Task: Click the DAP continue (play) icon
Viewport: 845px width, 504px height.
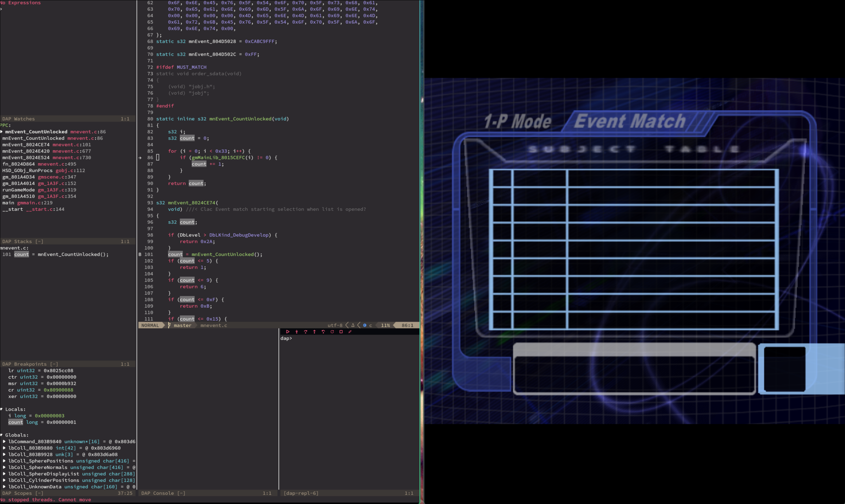Action: pyautogui.click(x=287, y=332)
